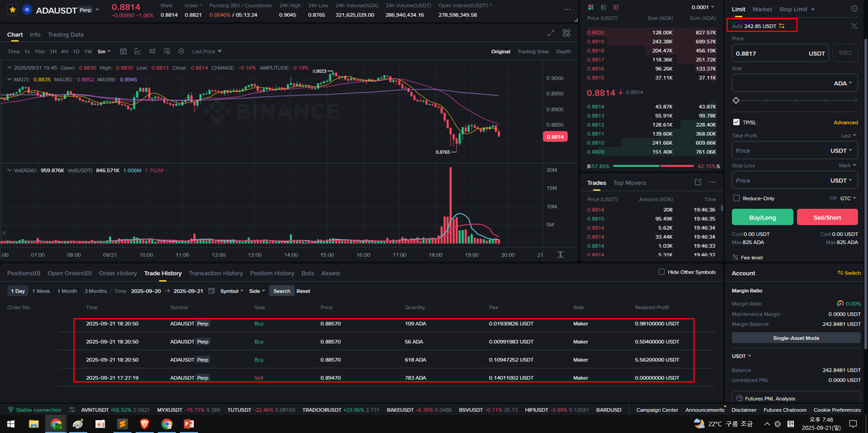The width and height of the screenshot is (868, 433).
Task: Click the circular chart target settings icon
Action: pos(181,52)
